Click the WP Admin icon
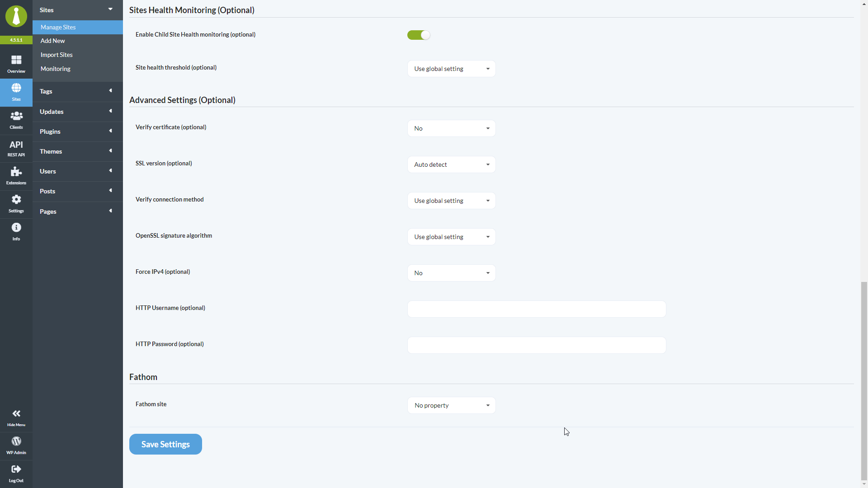This screenshot has height=488, width=868. pyautogui.click(x=16, y=445)
